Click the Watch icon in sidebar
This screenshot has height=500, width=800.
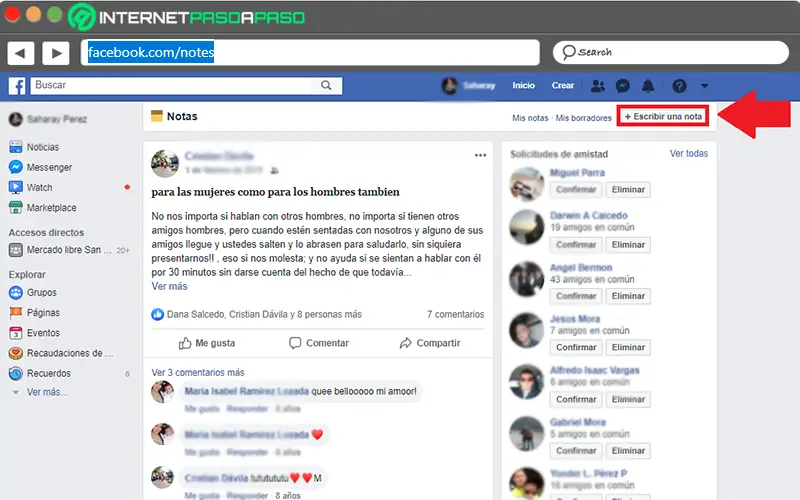coord(16,187)
